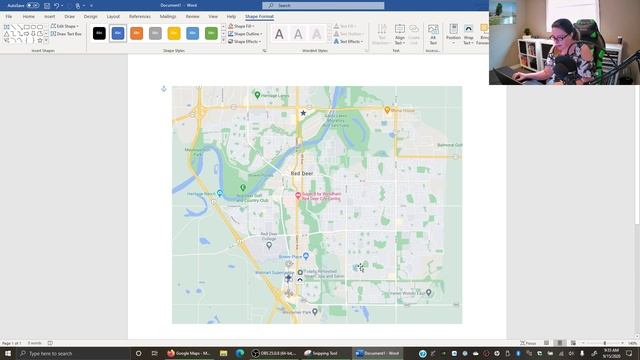The image size is (640, 360).
Task: Apply the first WordArt style A
Action: coord(279,34)
